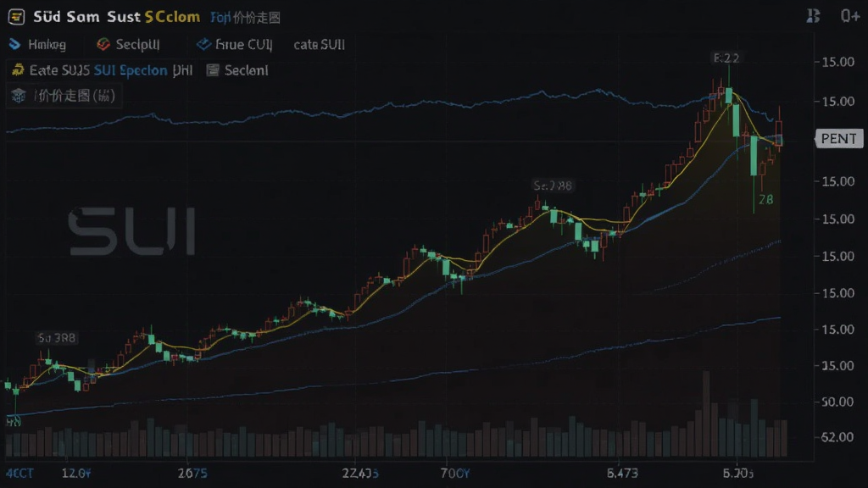Click the grey list icon beside Seclenl

click(213, 70)
